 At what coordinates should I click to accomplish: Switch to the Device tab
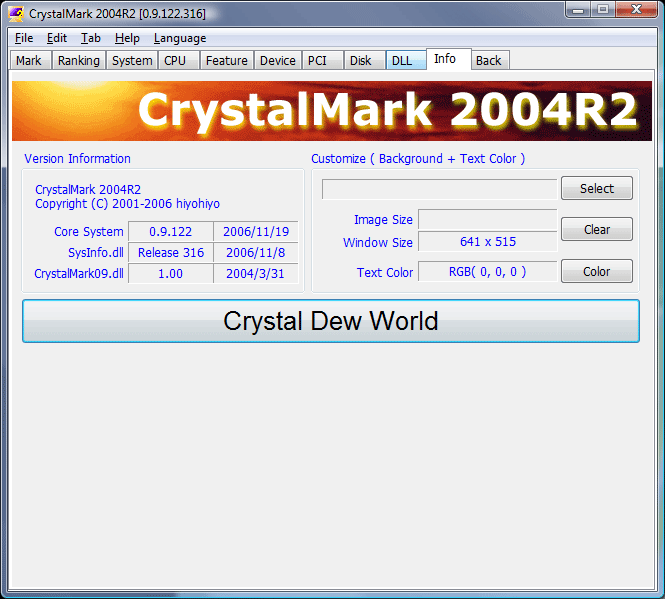pyautogui.click(x=278, y=61)
